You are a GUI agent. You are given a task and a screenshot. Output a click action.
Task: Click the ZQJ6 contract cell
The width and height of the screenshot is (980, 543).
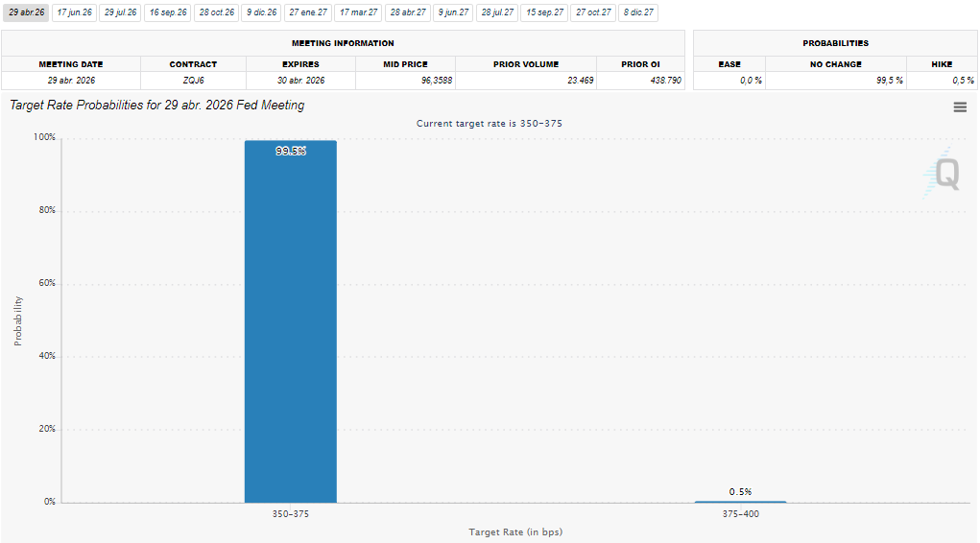point(193,81)
